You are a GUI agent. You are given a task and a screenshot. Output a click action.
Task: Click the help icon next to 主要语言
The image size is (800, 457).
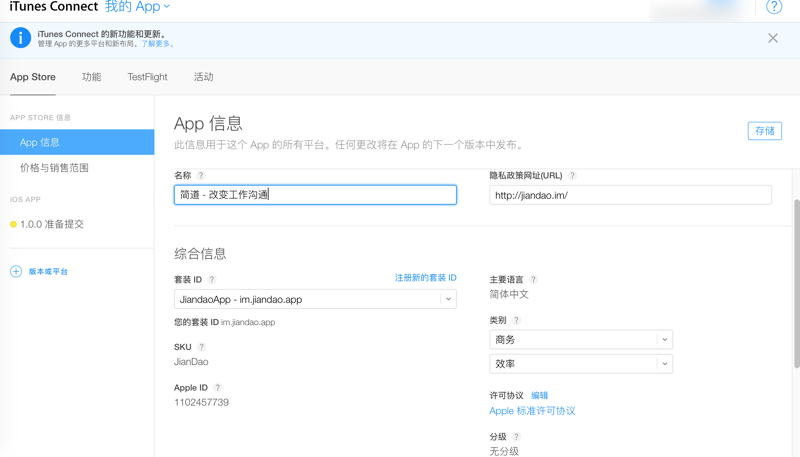[533, 280]
